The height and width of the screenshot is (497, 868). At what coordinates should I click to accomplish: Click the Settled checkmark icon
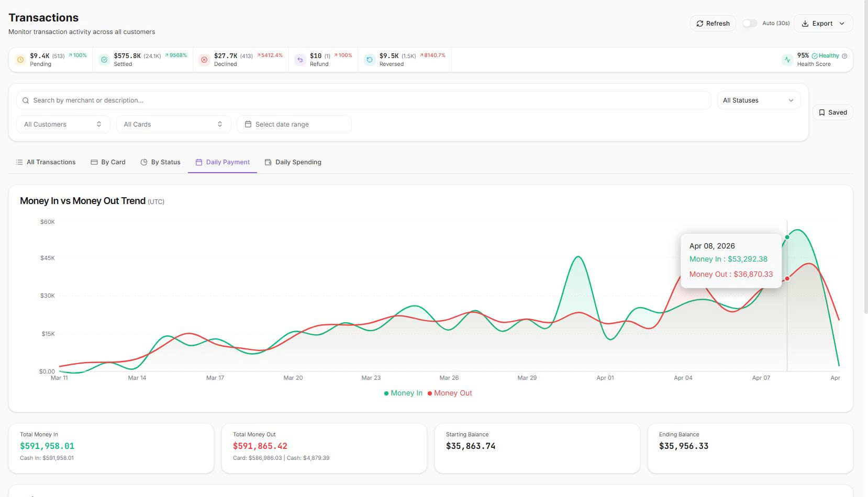[104, 60]
